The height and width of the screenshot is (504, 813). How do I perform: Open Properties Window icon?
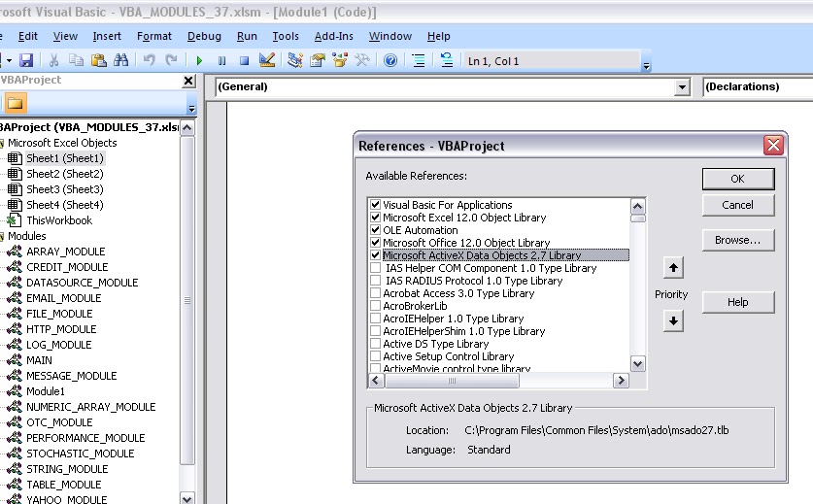(x=318, y=60)
